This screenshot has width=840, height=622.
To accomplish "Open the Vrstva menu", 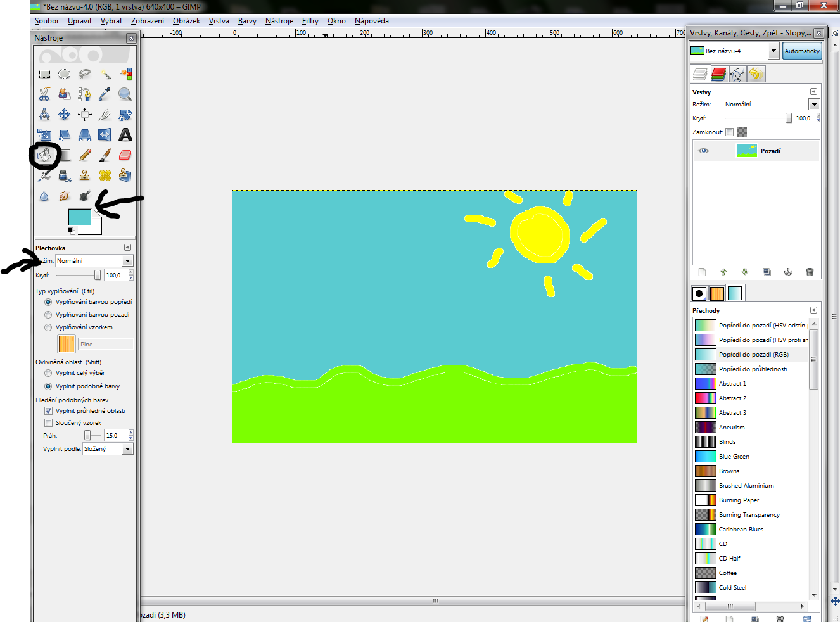I will pyautogui.click(x=219, y=21).
